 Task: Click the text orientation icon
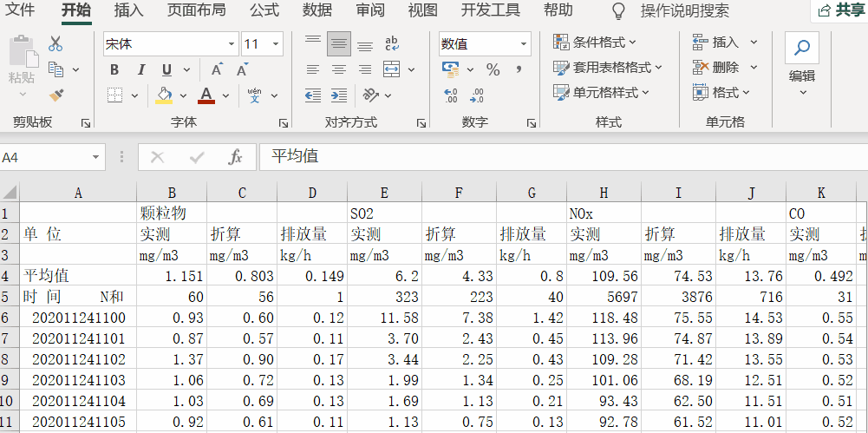click(371, 95)
